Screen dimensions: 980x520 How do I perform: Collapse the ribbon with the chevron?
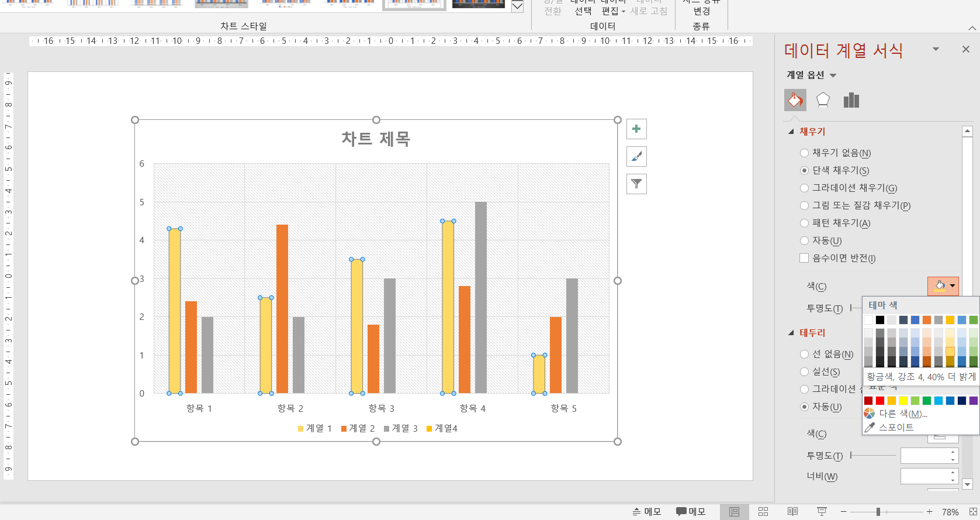pos(972,28)
